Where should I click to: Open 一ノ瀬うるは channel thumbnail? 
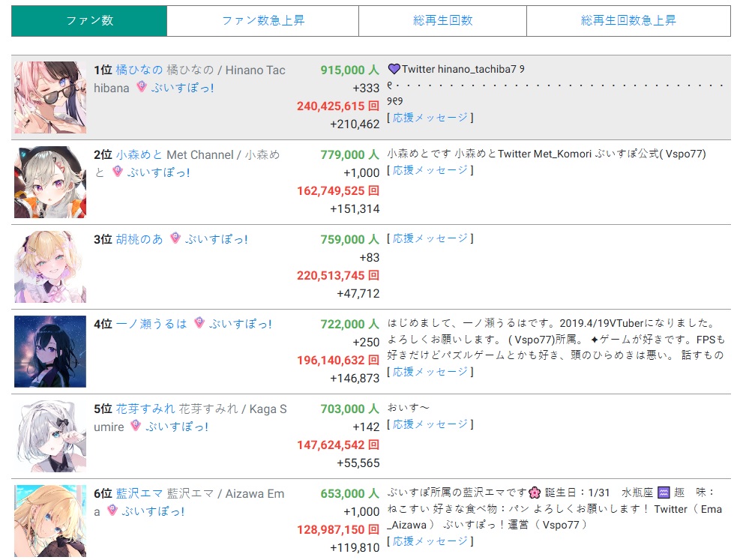pos(50,352)
